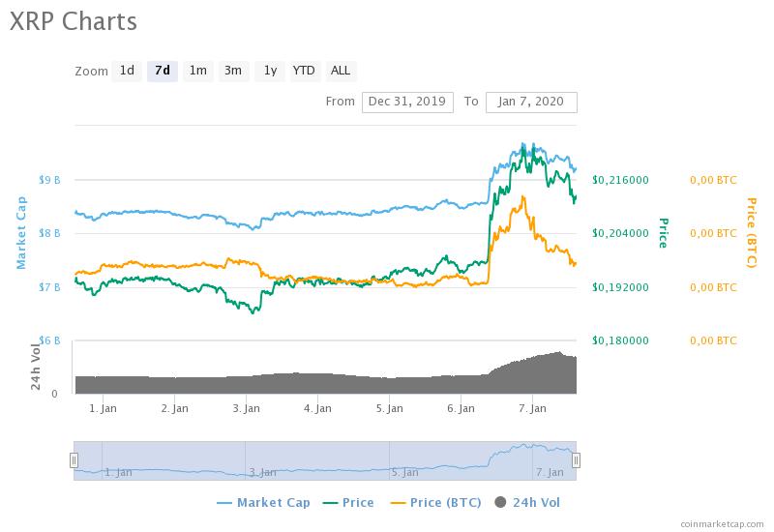Click the 4. Jan x-axis label

(317, 408)
